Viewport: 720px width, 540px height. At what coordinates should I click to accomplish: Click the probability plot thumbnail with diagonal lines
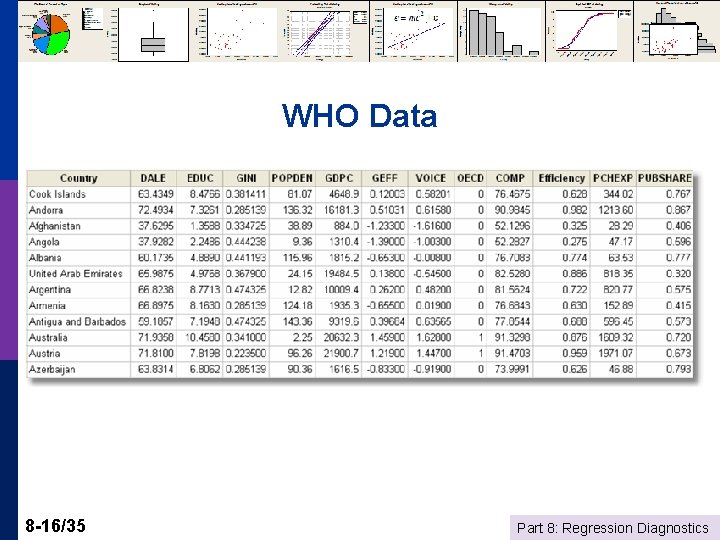(x=325, y=31)
